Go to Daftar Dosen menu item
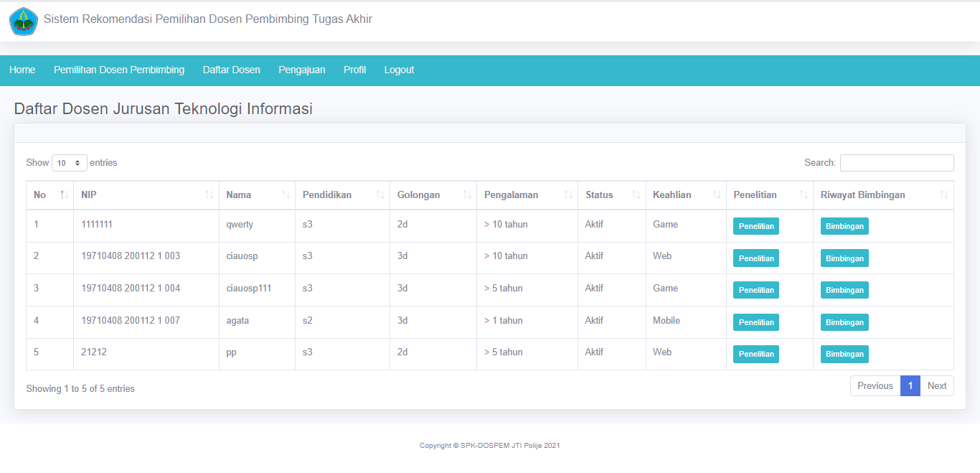 [231, 70]
